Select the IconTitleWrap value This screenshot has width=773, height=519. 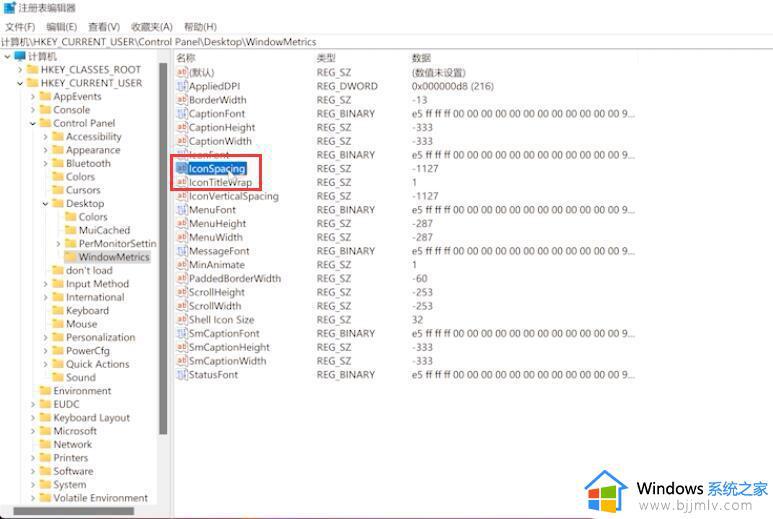220,182
